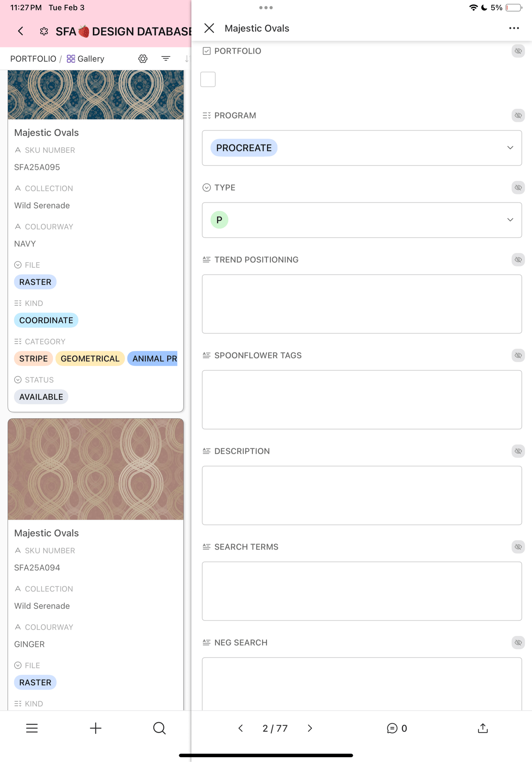This screenshot has height=762, width=532.
Task: Toggle visibility of SEARCH TERMS field
Action: coord(518,546)
